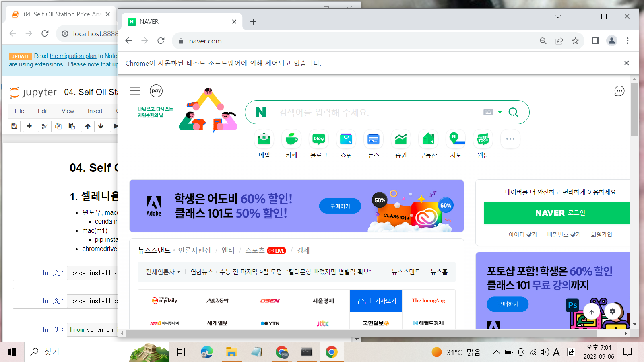Insert cell below with Jupyter plus icon
644x362 pixels.
pos(29,126)
